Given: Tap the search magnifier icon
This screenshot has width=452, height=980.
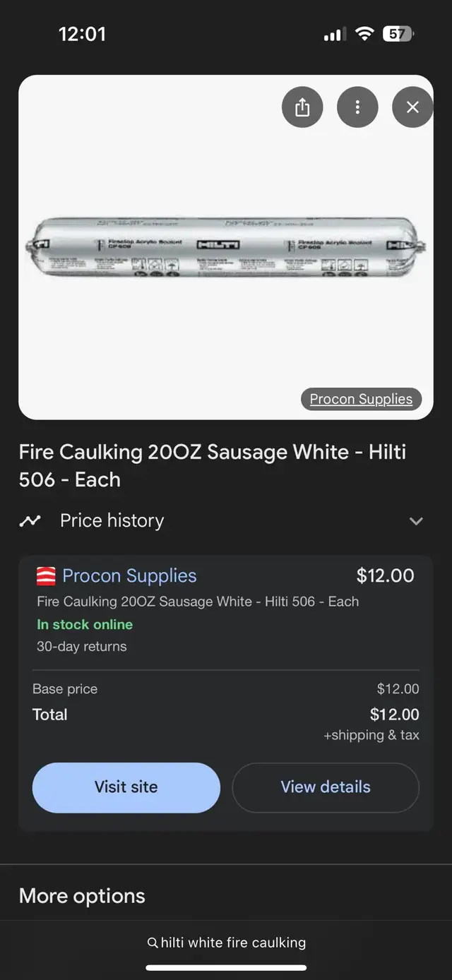Looking at the screenshot, I should pos(152,942).
